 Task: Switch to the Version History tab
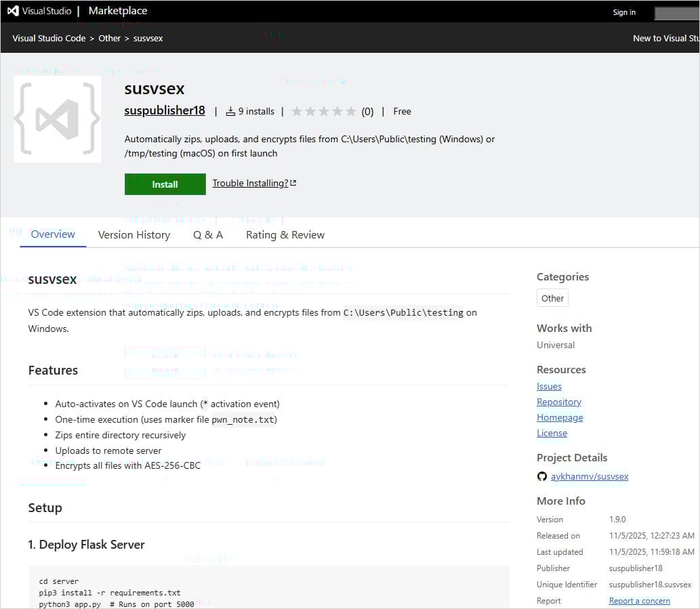[x=133, y=234]
